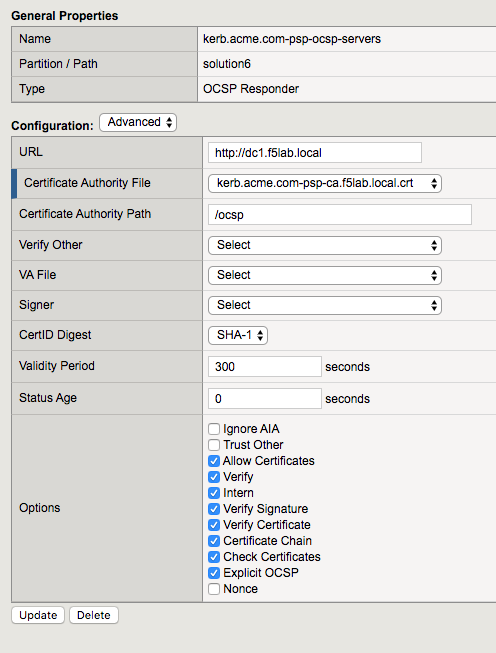The height and width of the screenshot is (653, 496).
Task: Enable the Ignore AIA checkbox
Action: coord(214,429)
